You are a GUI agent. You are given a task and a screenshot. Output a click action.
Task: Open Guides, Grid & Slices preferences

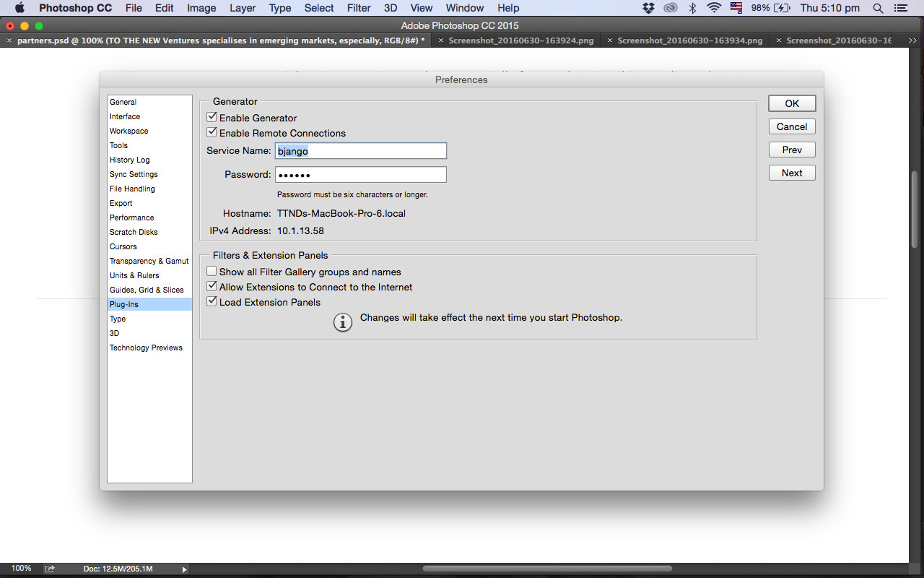coord(149,290)
